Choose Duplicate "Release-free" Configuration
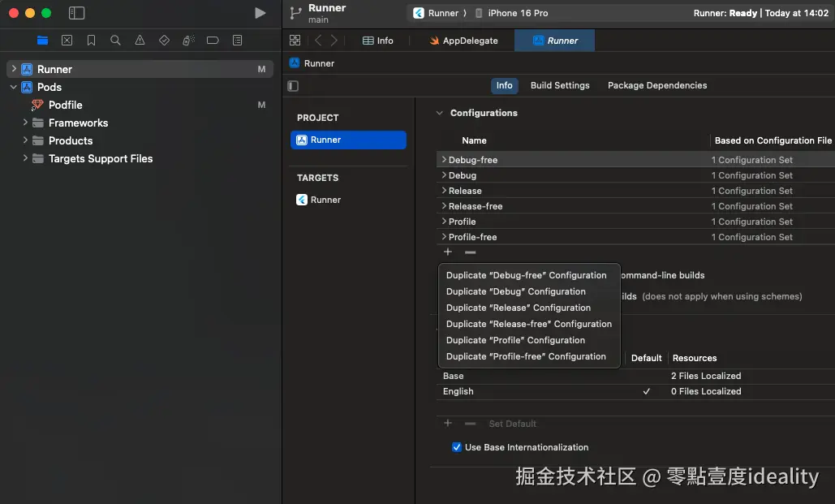Image resolution: width=835 pixels, height=504 pixels. [x=529, y=324]
